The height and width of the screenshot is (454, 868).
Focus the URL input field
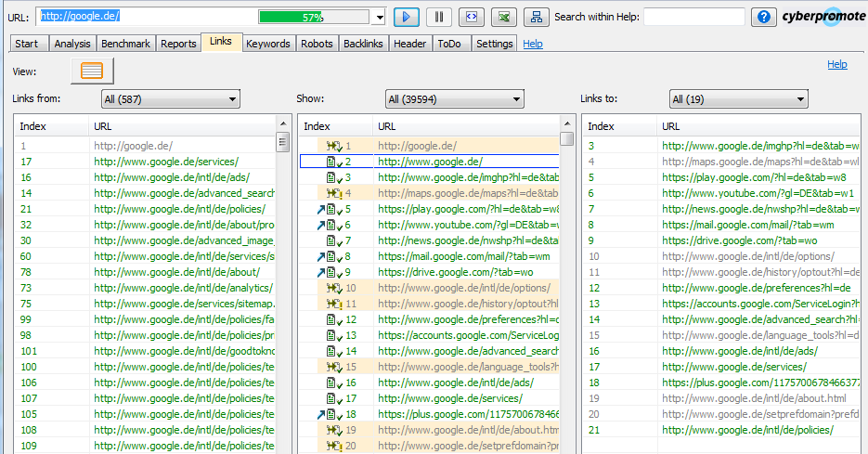pos(148,17)
